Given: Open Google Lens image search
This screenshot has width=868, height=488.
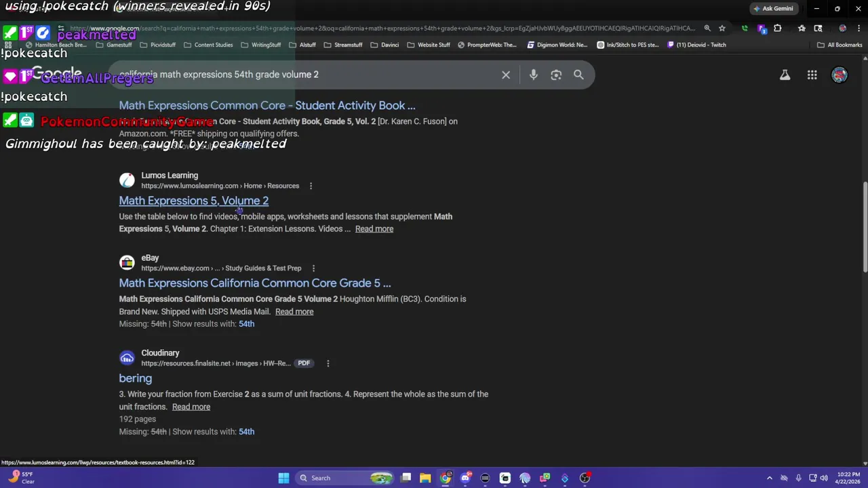Looking at the screenshot, I should point(556,75).
